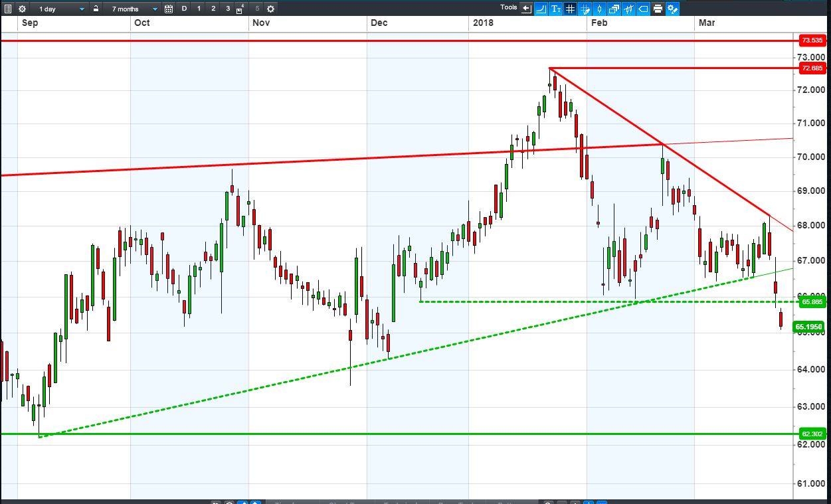Open the Tools menu
831x504 pixels.
[508, 8]
